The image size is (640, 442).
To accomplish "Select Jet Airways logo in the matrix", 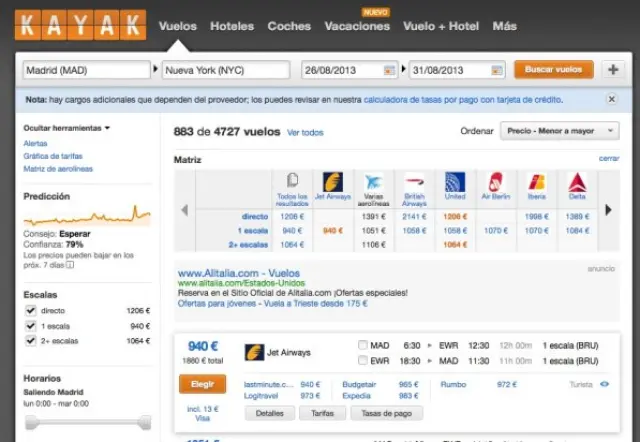I will [x=333, y=182].
